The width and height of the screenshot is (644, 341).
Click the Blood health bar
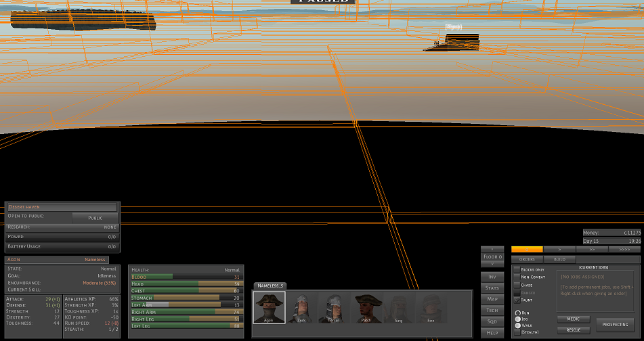click(x=186, y=277)
